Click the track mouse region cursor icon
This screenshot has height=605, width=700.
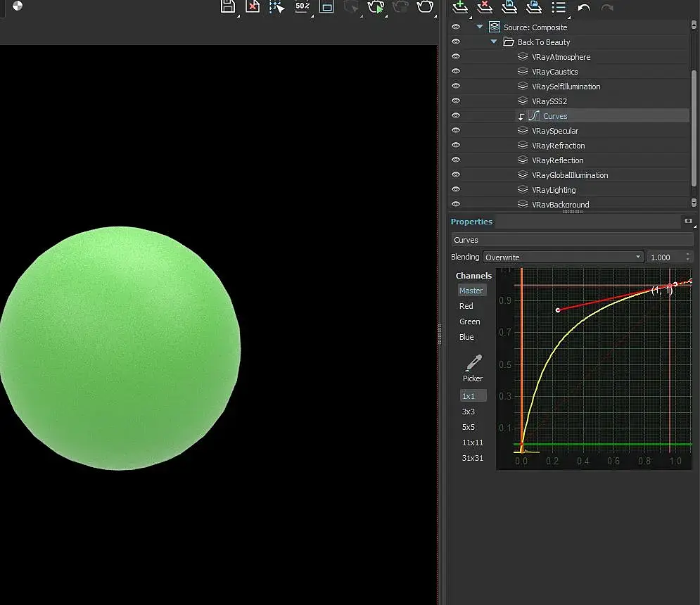point(276,7)
